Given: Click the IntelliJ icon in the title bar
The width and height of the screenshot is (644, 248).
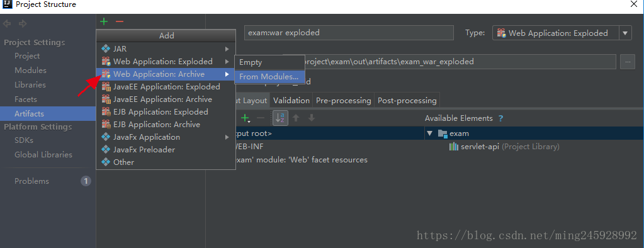Looking at the screenshot, I should pos(8,5).
